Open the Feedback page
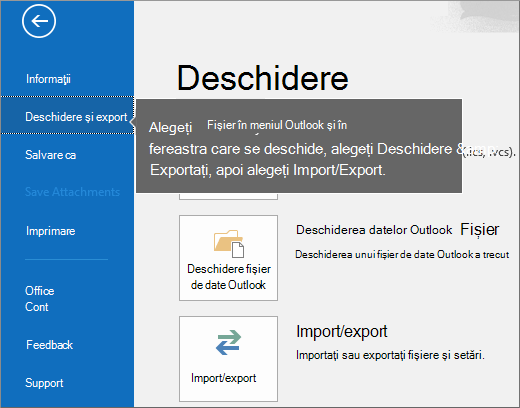The width and height of the screenshot is (520, 408). click(x=49, y=345)
